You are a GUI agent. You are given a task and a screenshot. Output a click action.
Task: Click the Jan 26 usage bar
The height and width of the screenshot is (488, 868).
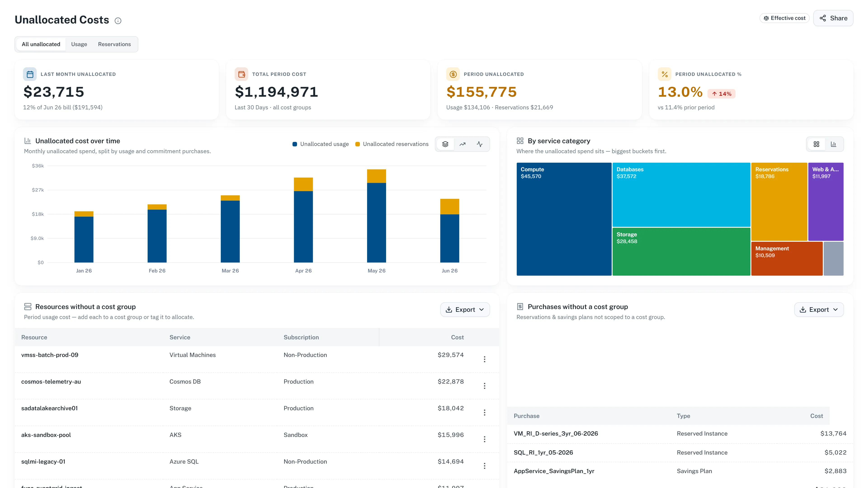point(84,239)
